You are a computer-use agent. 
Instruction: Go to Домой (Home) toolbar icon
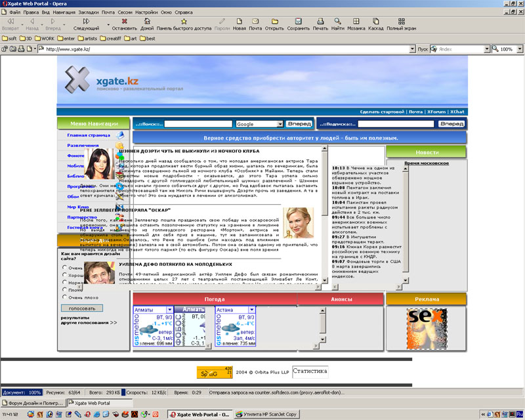[147, 21]
